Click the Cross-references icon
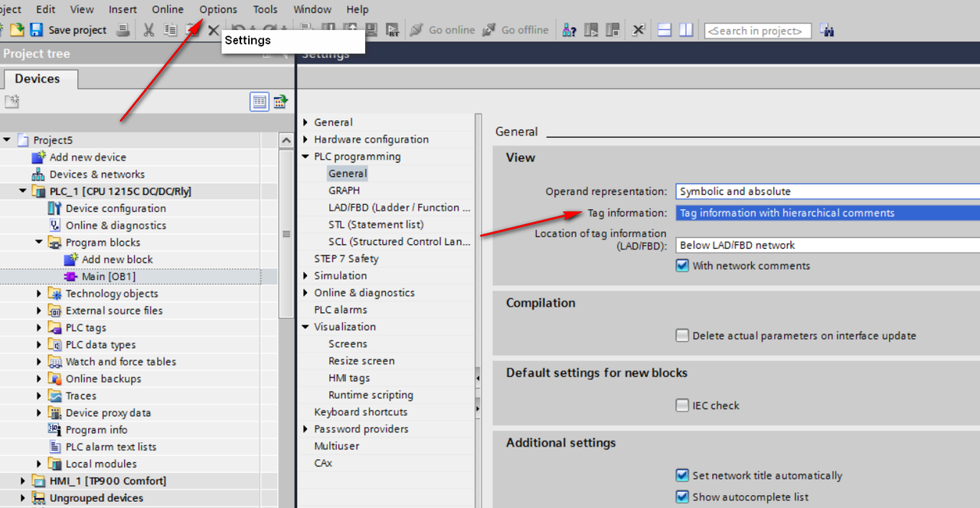The height and width of the screenshot is (508, 980). coord(638,30)
